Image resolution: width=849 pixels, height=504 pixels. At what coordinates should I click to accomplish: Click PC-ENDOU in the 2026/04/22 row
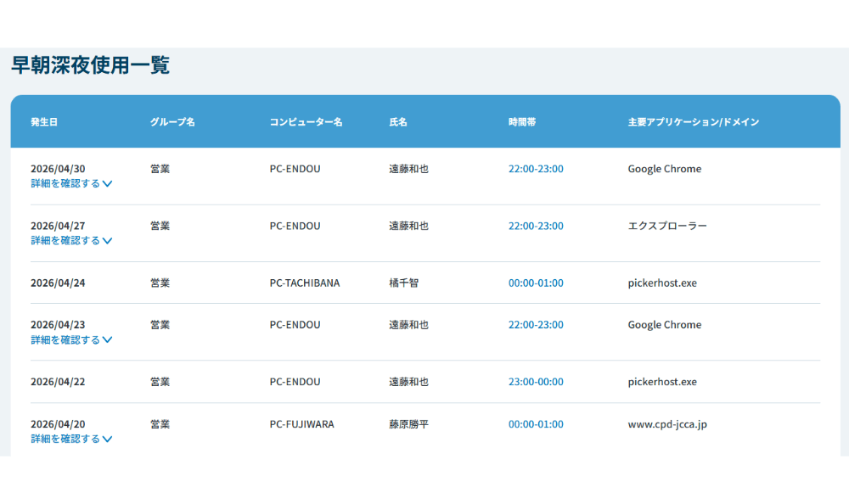pos(295,382)
